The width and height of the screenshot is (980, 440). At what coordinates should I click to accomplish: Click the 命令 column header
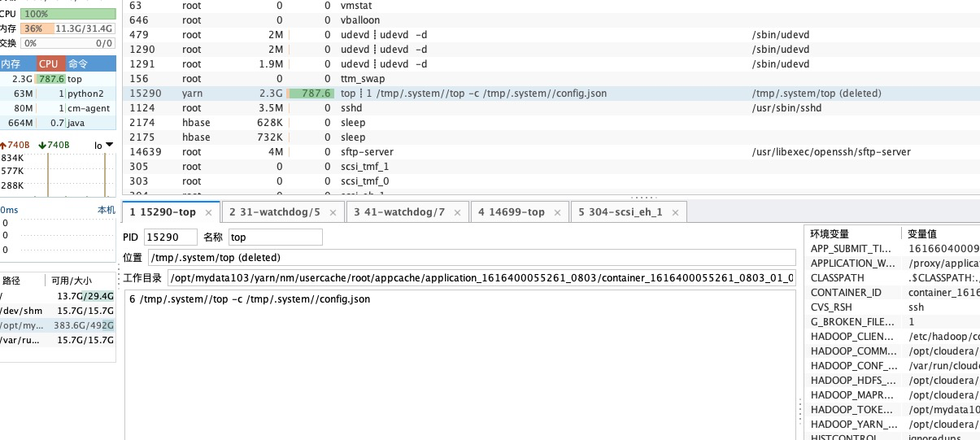(x=89, y=64)
